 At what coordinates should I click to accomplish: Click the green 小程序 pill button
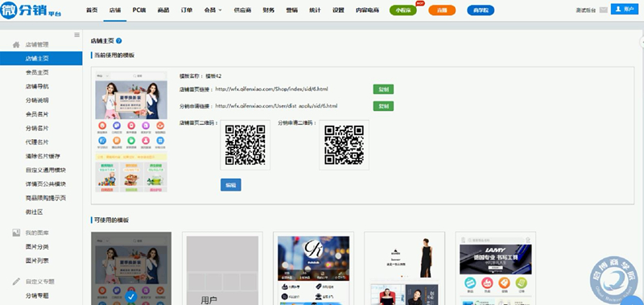tap(403, 10)
